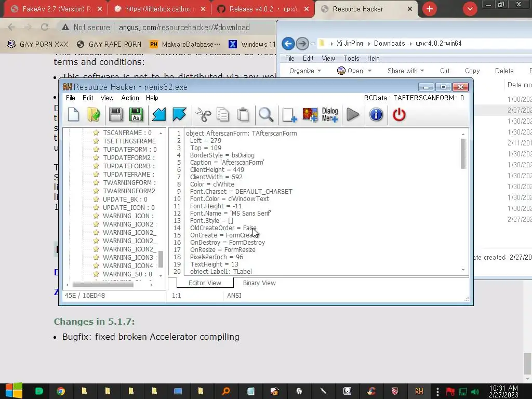Select TSCANFRAME : 0 tree item
Viewport: 532px width, 399px height.
(x=127, y=132)
